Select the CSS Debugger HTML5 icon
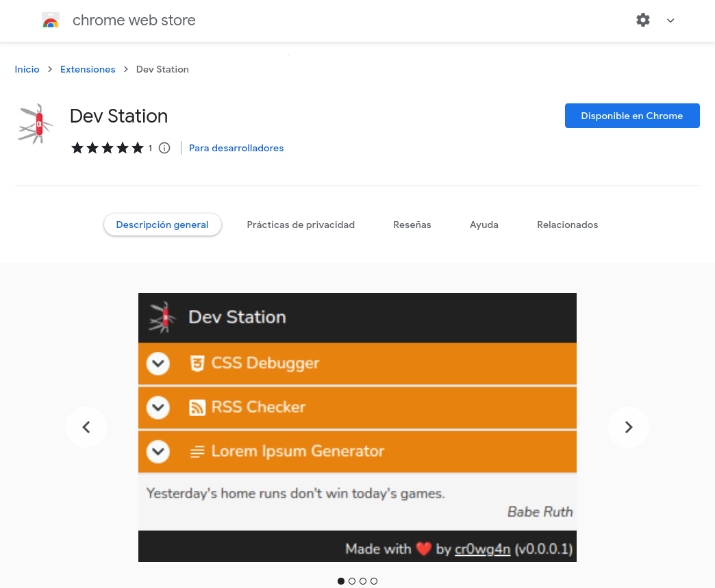The width and height of the screenshot is (715, 588). click(197, 363)
